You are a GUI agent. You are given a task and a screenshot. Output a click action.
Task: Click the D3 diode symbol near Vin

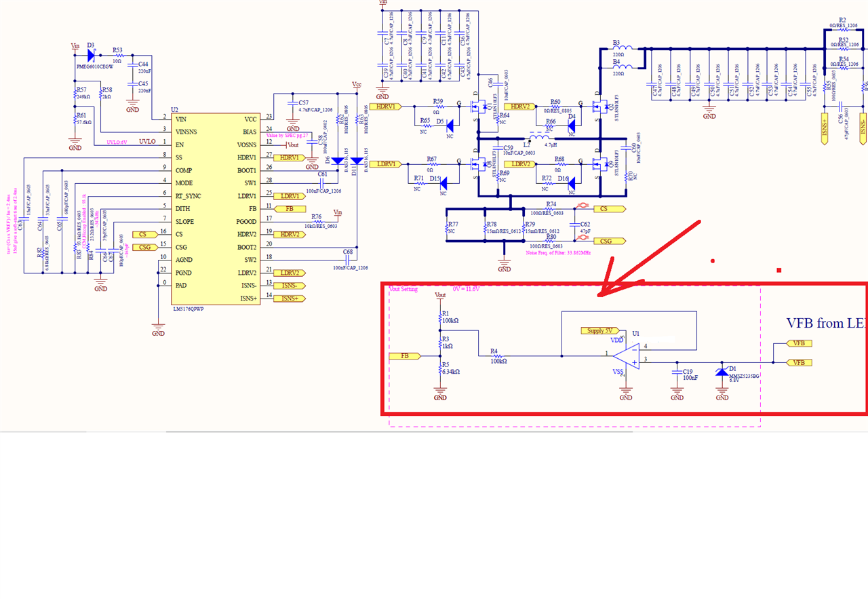(x=91, y=55)
